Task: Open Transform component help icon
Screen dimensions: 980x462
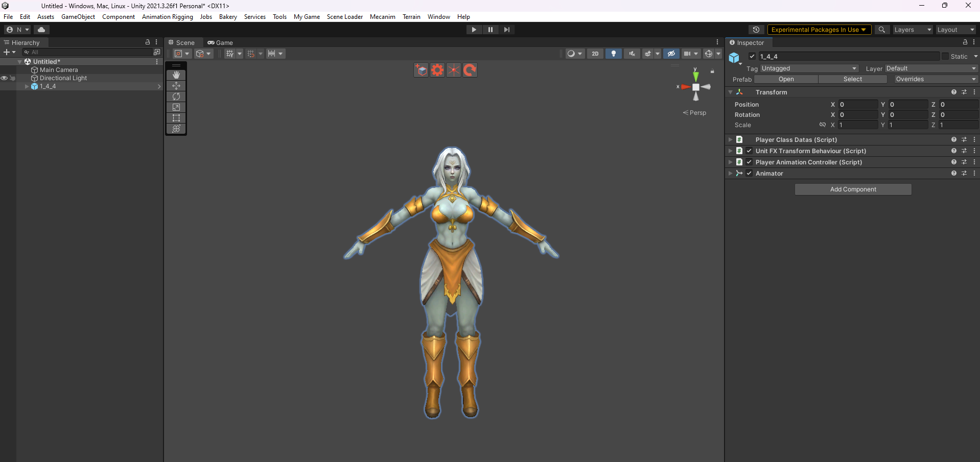Action: (953, 92)
